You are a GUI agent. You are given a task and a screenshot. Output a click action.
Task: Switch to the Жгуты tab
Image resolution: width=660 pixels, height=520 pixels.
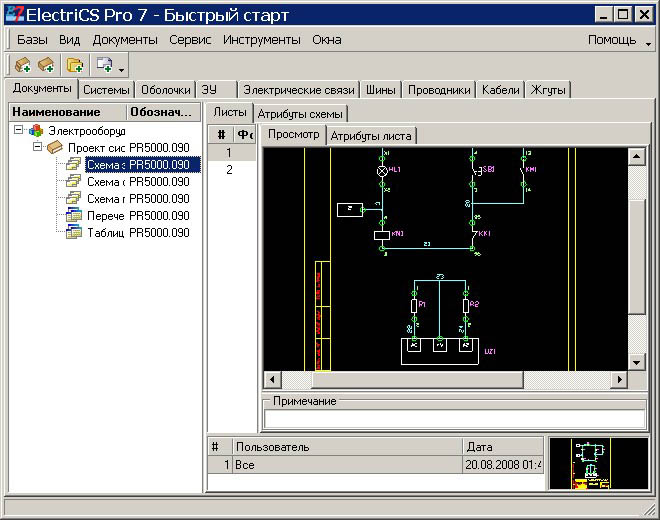[x=548, y=90]
